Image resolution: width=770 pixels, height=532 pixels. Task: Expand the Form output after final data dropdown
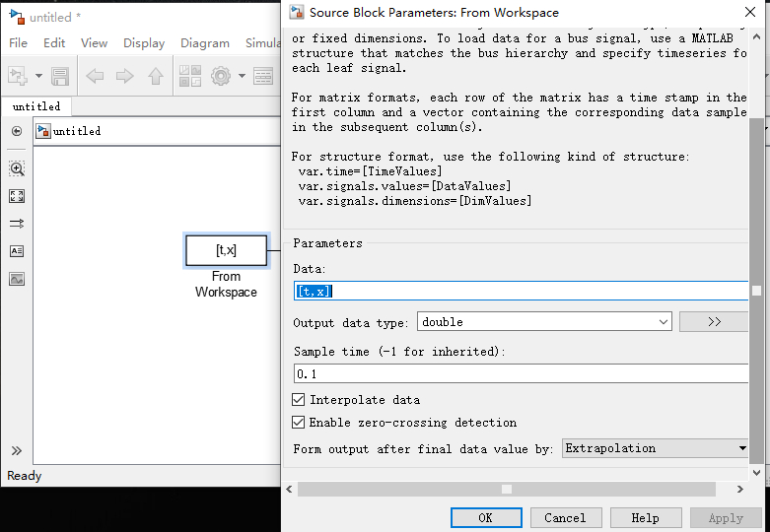click(x=656, y=448)
